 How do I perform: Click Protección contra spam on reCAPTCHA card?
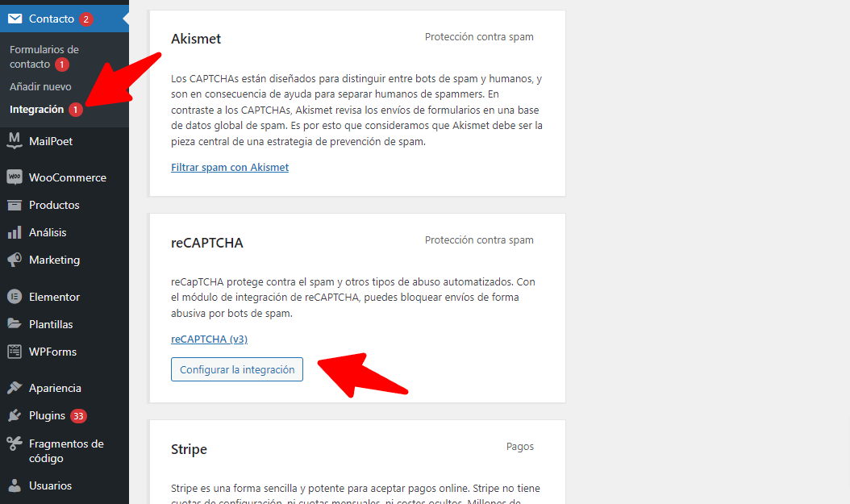479,240
